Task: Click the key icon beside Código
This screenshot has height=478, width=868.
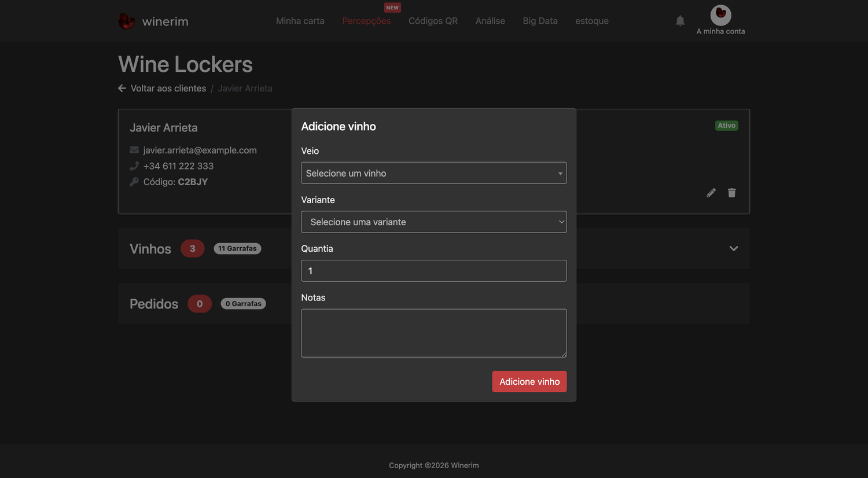Action: coord(134,182)
